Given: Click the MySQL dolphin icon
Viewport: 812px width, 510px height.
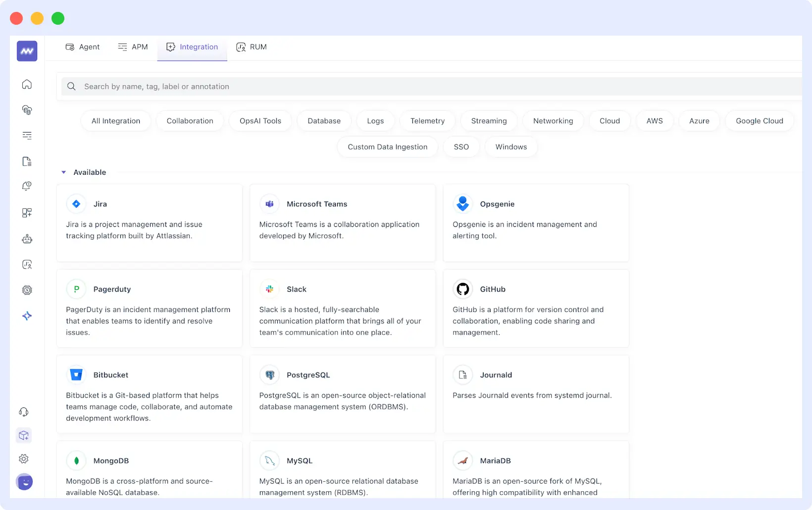Looking at the screenshot, I should (270, 460).
